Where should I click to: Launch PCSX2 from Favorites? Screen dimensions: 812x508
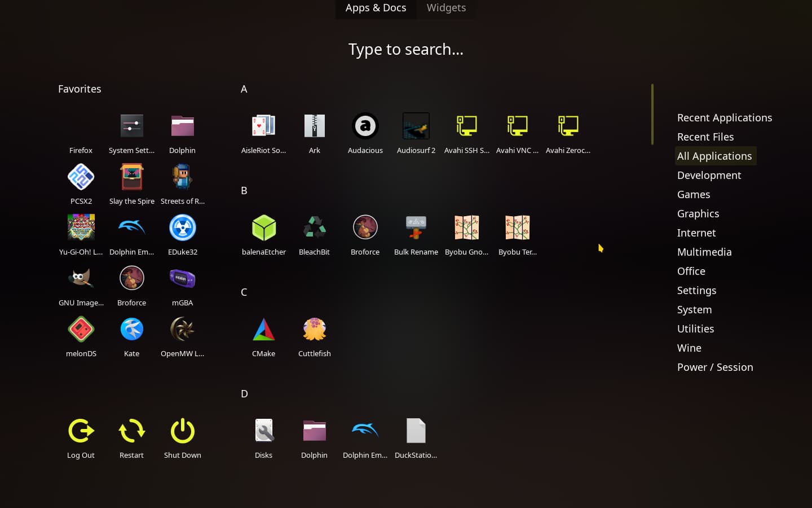tap(81, 185)
